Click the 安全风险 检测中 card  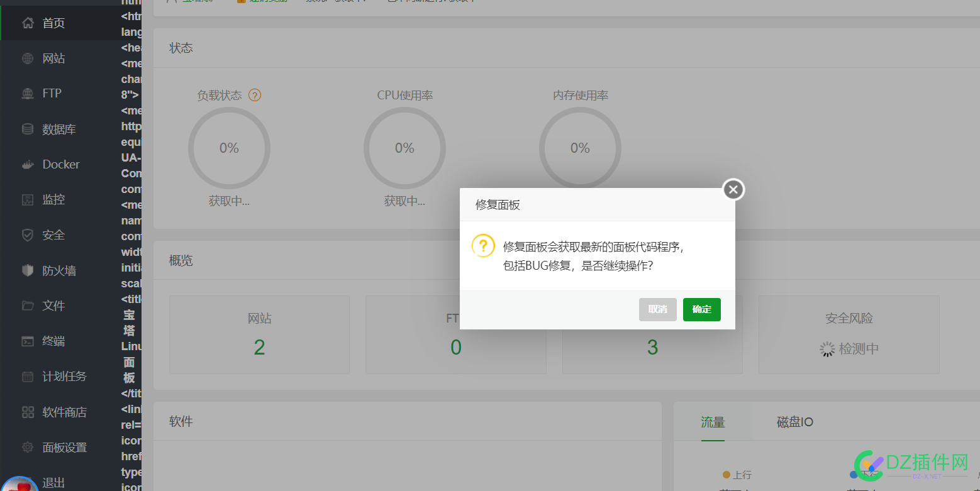[849, 334]
